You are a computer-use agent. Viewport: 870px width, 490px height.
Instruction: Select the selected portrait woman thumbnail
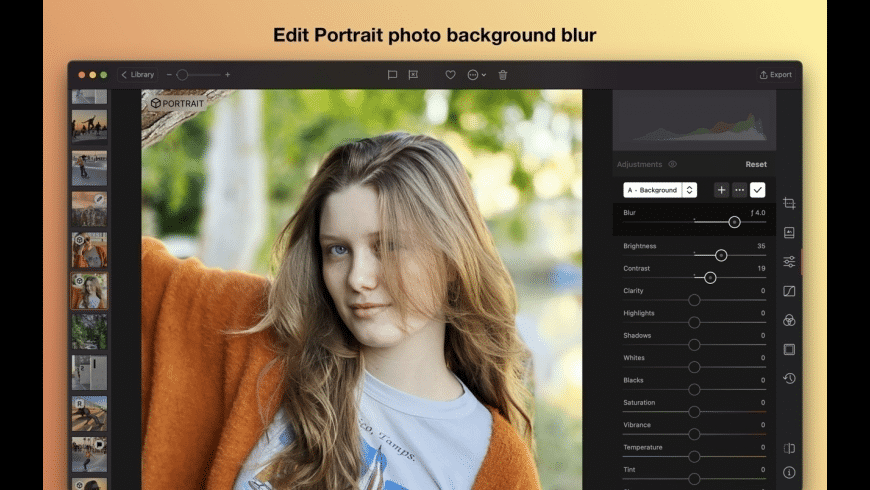89,291
